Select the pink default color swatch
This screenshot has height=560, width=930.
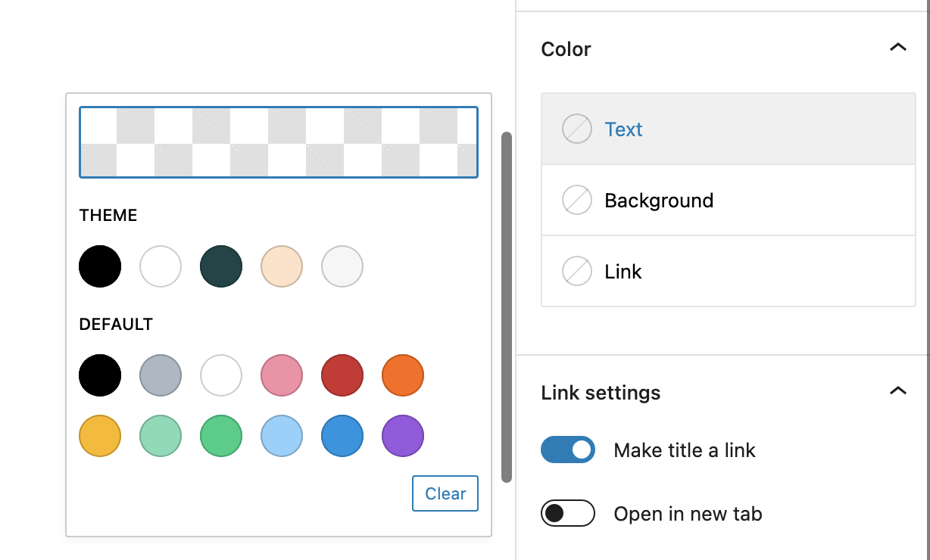click(282, 375)
